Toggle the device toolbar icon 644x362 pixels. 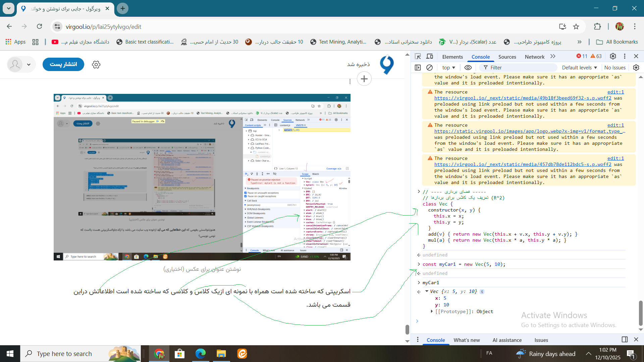click(430, 56)
